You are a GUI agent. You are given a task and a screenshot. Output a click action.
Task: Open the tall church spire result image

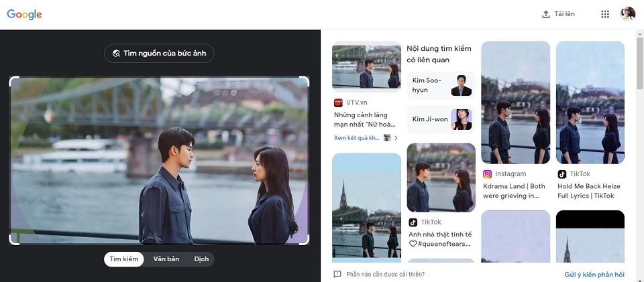366,208
